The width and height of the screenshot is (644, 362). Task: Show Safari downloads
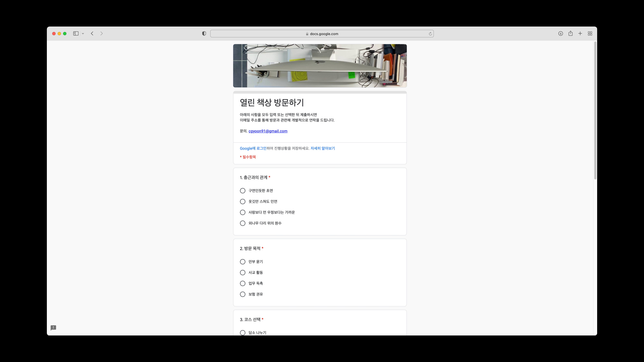point(560,33)
